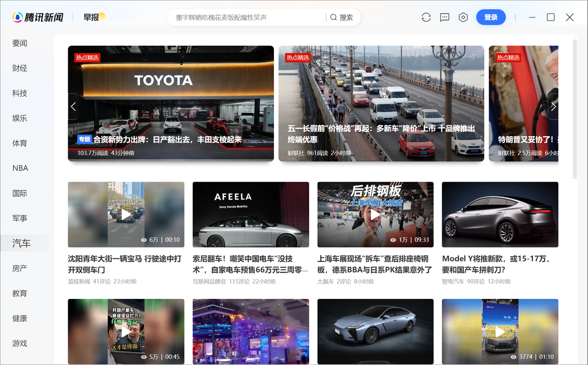Screen dimensions: 588x365
Task: Open the 科技 category
Action: click(20, 93)
